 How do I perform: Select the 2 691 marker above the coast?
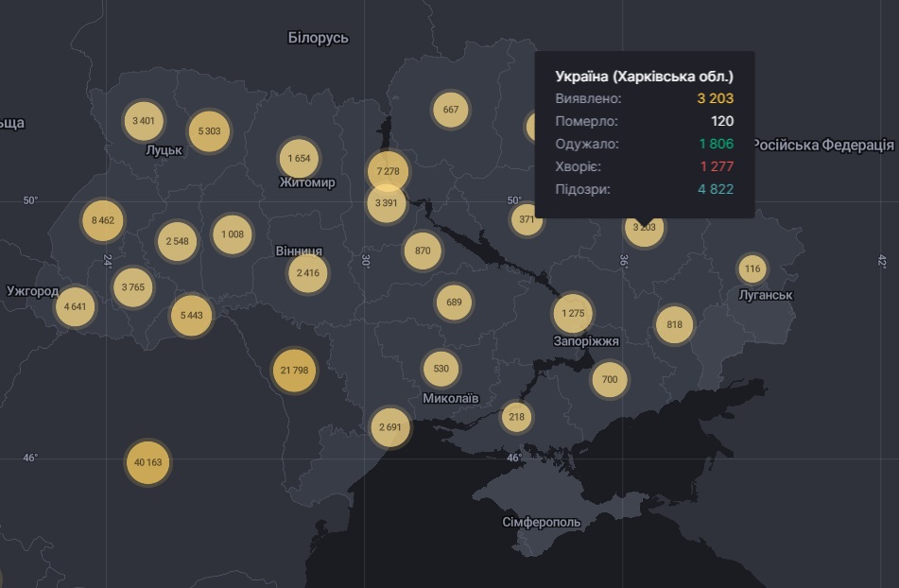tap(393, 426)
